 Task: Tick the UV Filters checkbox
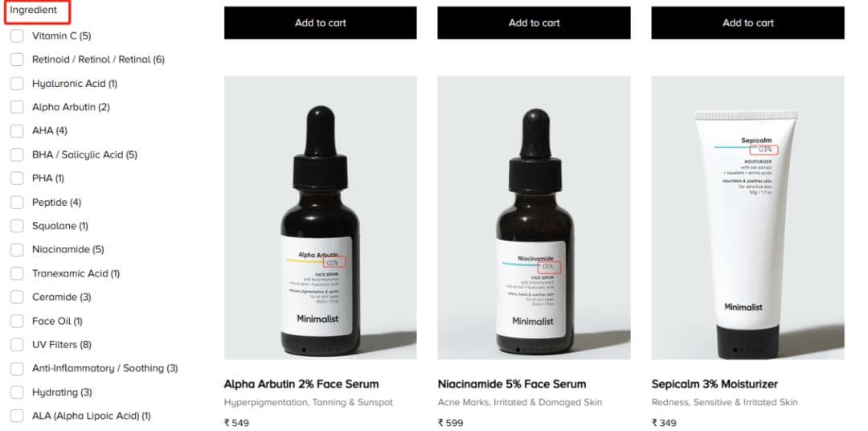click(x=17, y=345)
